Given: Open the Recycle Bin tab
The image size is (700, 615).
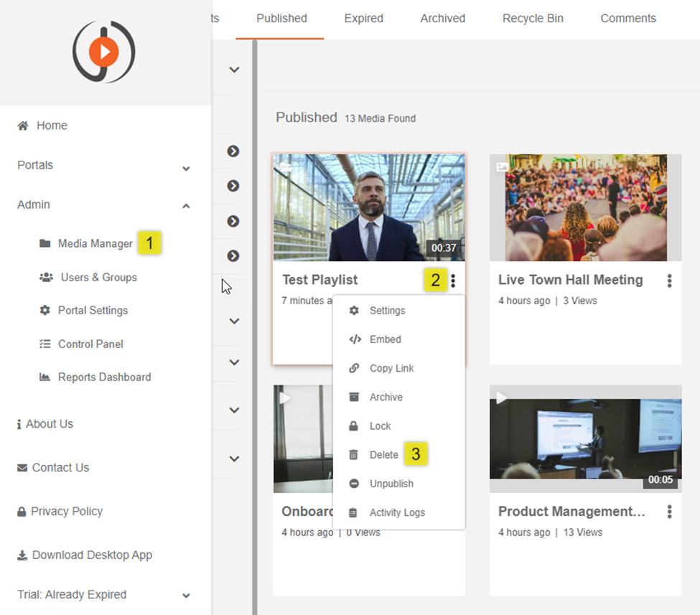Looking at the screenshot, I should 533,19.
